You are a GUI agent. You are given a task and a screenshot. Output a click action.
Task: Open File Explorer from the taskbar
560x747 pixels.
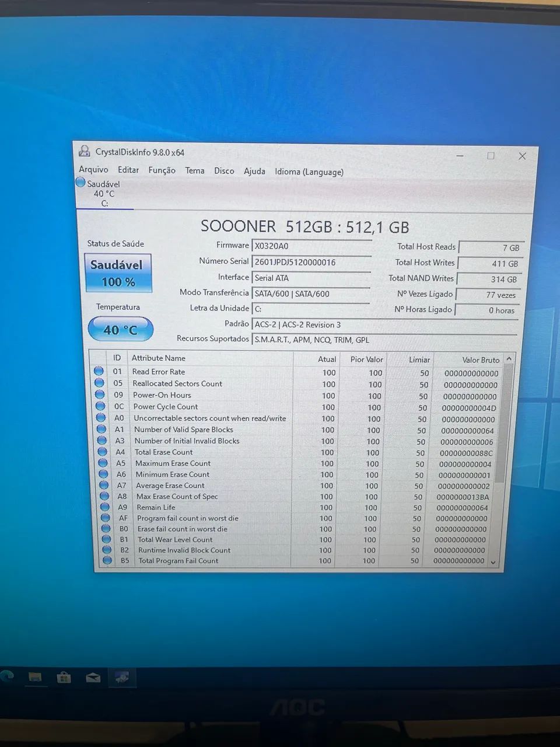35,677
